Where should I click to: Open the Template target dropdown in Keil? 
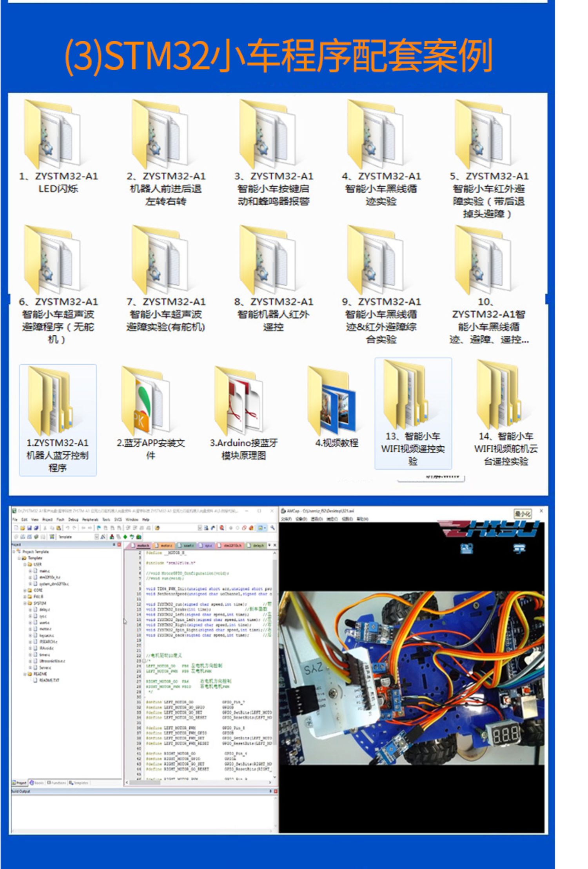tap(96, 536)
